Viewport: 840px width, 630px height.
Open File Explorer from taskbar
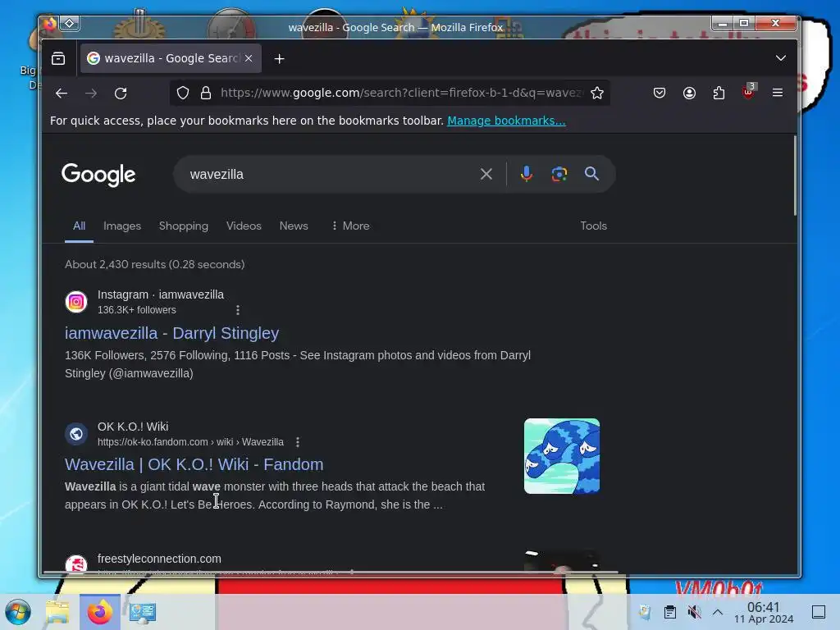[58, 612]
